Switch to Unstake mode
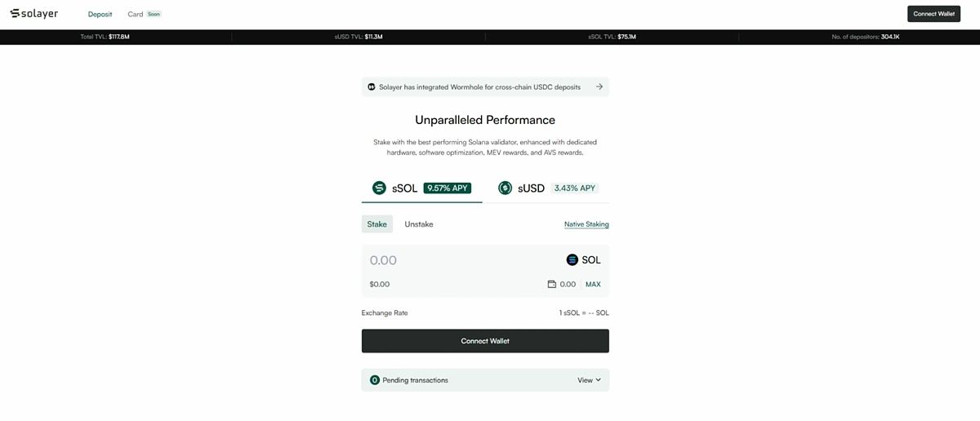The height and width of the screenshot is (421, 980). 419,224
